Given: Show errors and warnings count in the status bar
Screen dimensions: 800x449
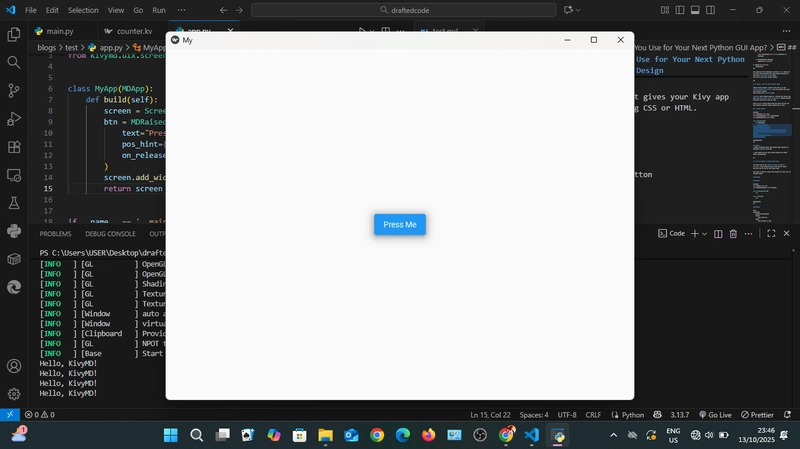Looking at the screenshot, I should click(x=40, y=414).
